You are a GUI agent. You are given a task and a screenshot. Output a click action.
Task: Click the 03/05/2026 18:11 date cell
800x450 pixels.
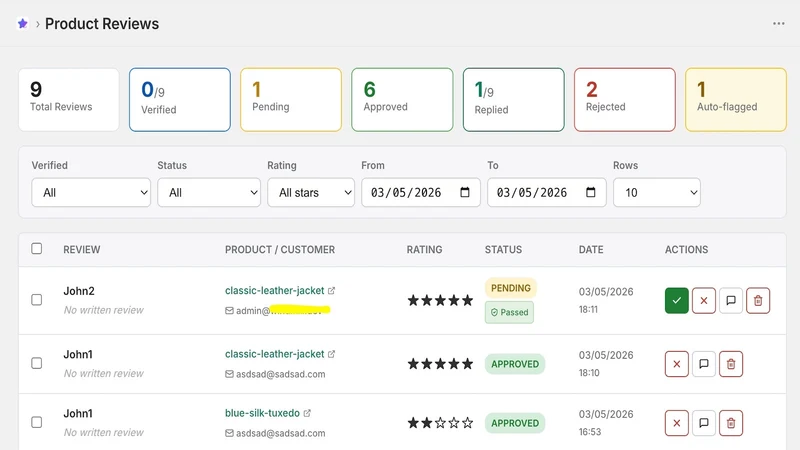pos(606,300)
